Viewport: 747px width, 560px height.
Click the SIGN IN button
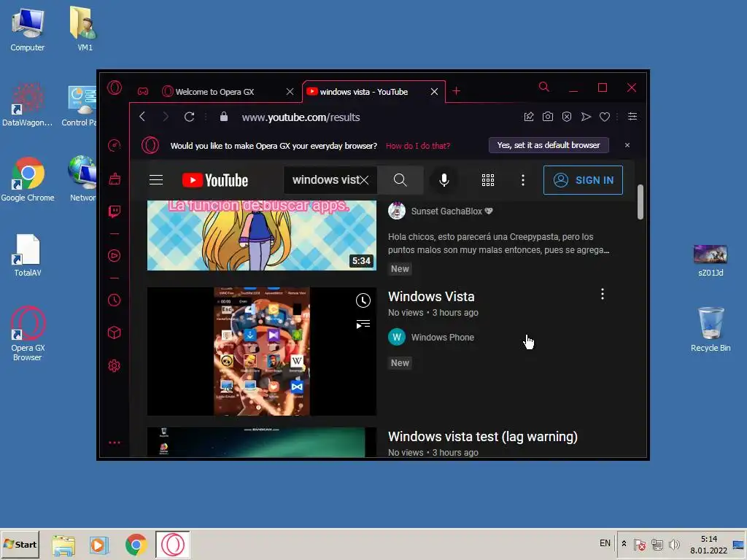click(583, 180)
